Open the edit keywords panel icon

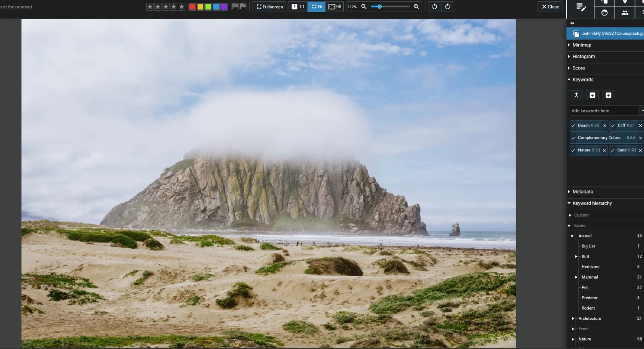coord(581,7)
